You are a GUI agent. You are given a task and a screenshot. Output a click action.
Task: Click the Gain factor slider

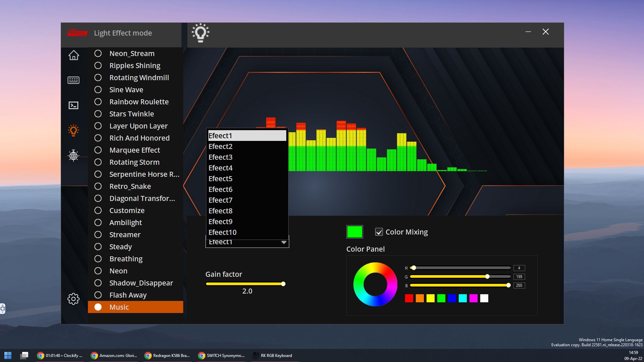[x=246, y=284]
